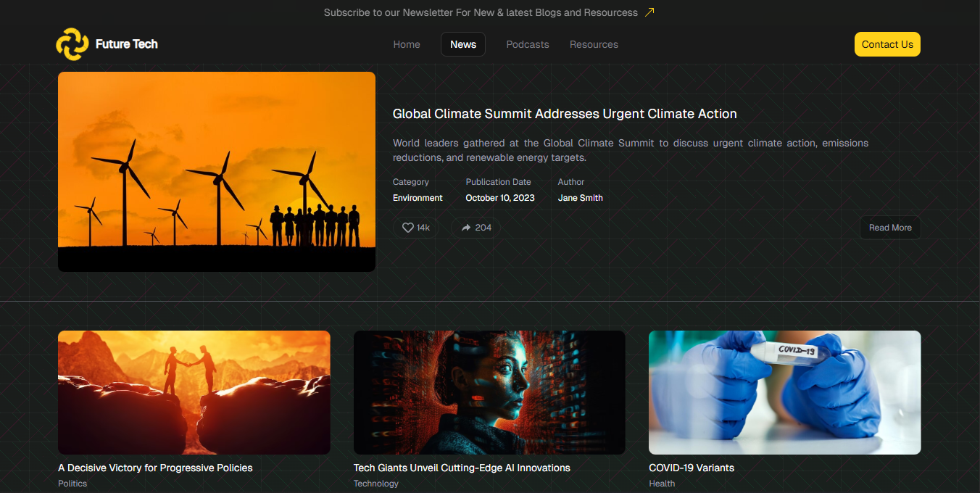Screen dimensions: 980x493
Task: Go to the Home page
Action: [x=407, y=44]
